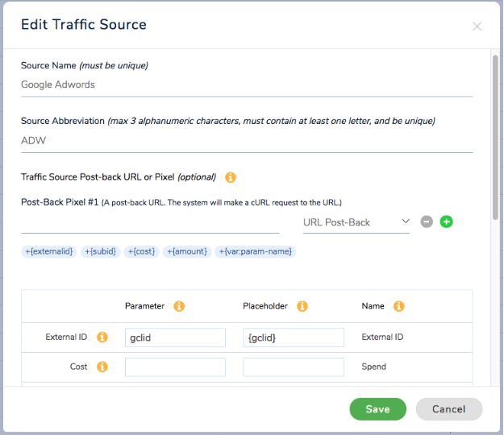Screen dimensions: 504x435
Task: Click 'External ID' name column text
Action: pos(382,337)
